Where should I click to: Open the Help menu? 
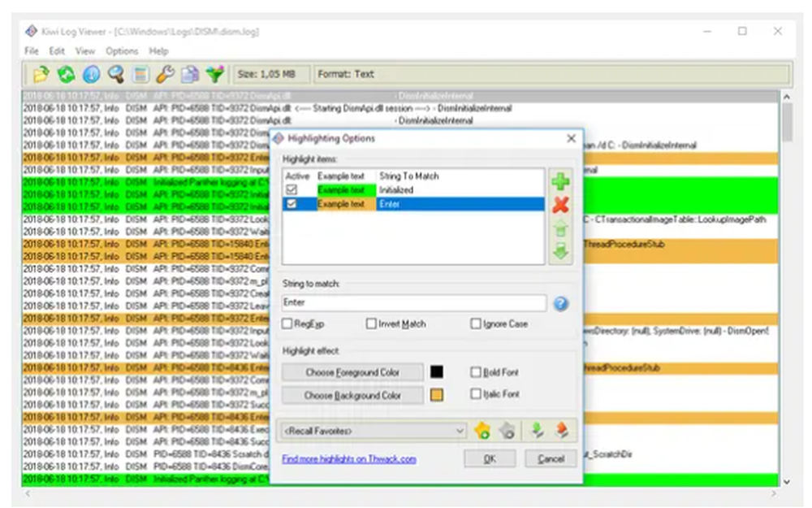coord(158,50)
